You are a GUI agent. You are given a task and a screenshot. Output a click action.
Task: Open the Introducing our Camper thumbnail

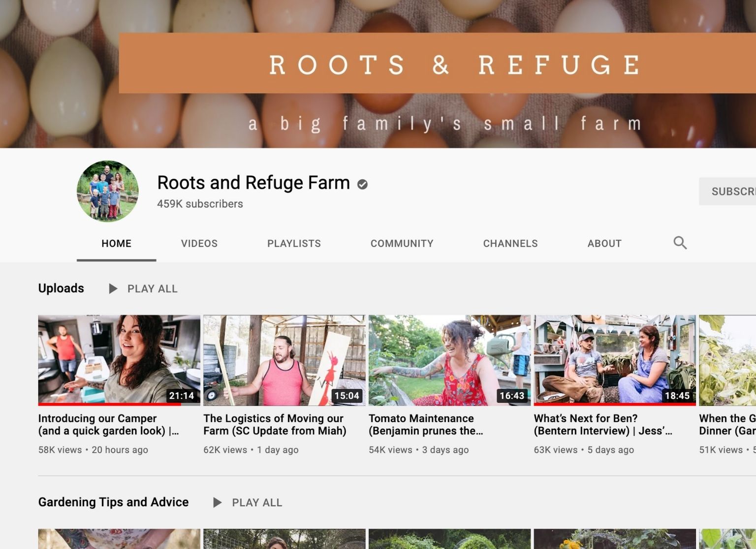tap(119, 360)
